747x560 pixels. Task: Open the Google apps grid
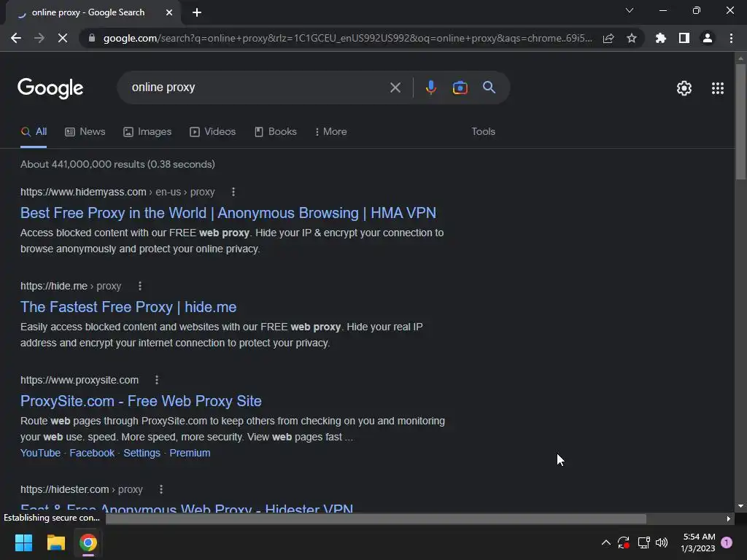coord(718,88)
